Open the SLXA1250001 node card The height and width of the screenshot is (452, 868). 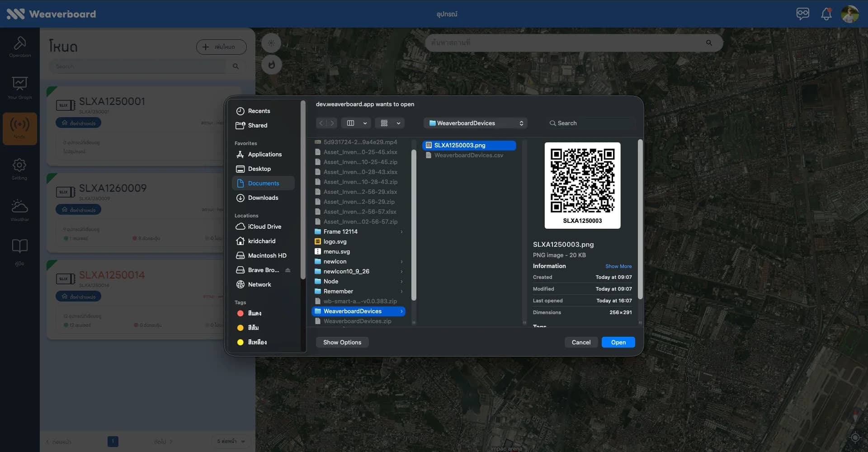(x=145, y=126)
